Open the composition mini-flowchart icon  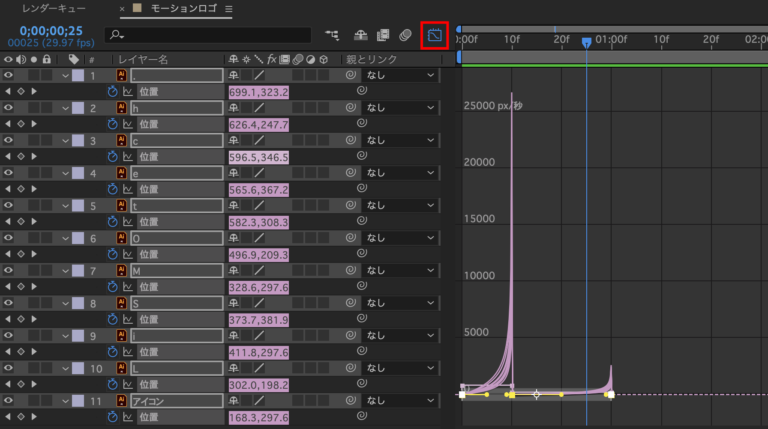pos(332,35)
